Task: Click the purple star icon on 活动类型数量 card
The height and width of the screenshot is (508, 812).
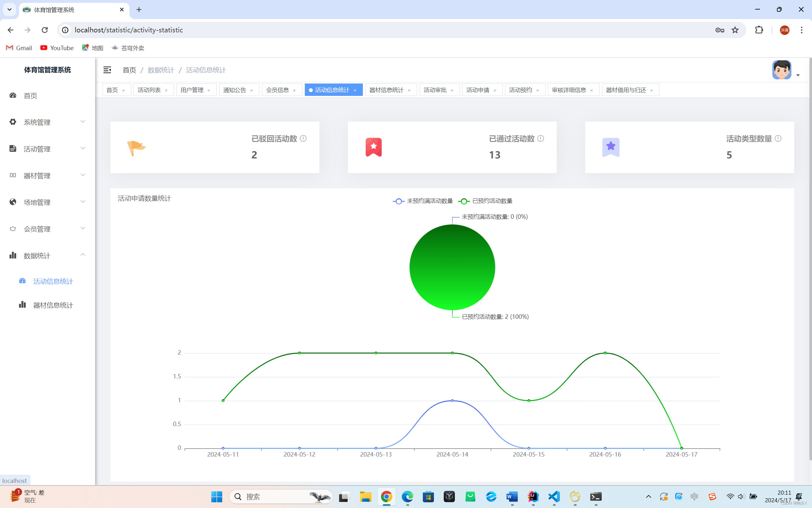Action: [x=611, y=147]
